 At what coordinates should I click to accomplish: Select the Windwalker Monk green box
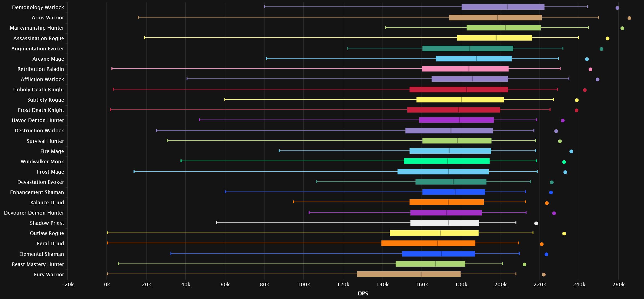point(447,161)
